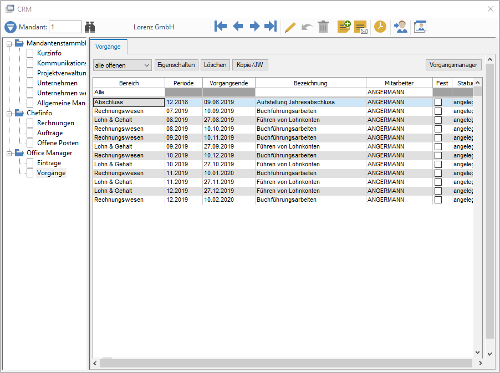This screenshot has width=500, height=373.
Task: Click the Eigenschaften button
Action: (176, 65)
